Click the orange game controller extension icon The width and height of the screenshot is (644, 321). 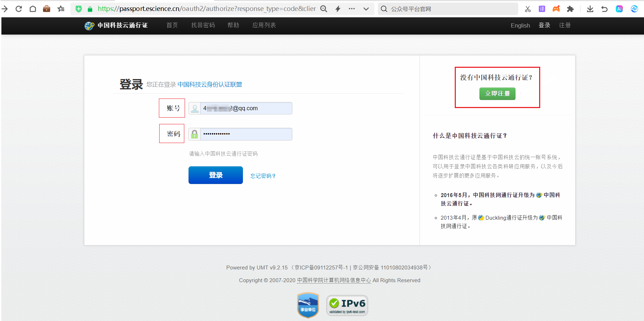point(556,9)
